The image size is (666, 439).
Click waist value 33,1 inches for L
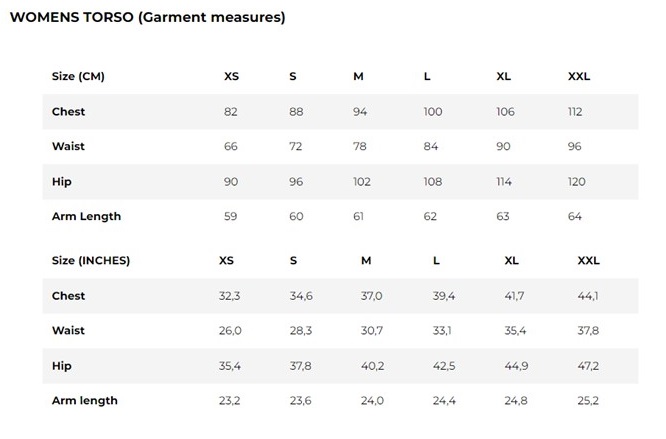pos(442,331)
